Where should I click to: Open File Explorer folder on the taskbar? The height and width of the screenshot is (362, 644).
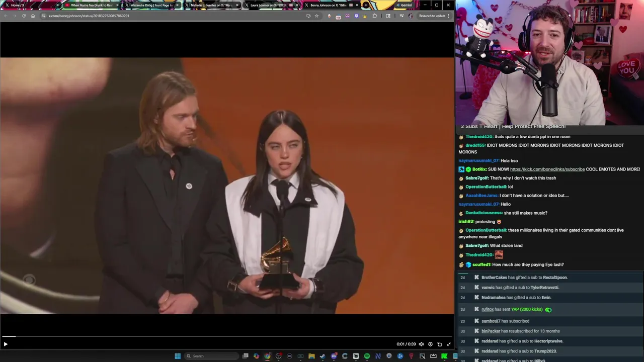pos(311,356)
